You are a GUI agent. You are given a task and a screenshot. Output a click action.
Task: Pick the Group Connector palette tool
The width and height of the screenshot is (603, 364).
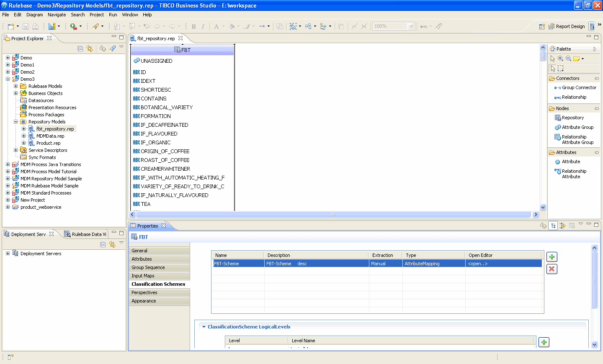(575, 87)
